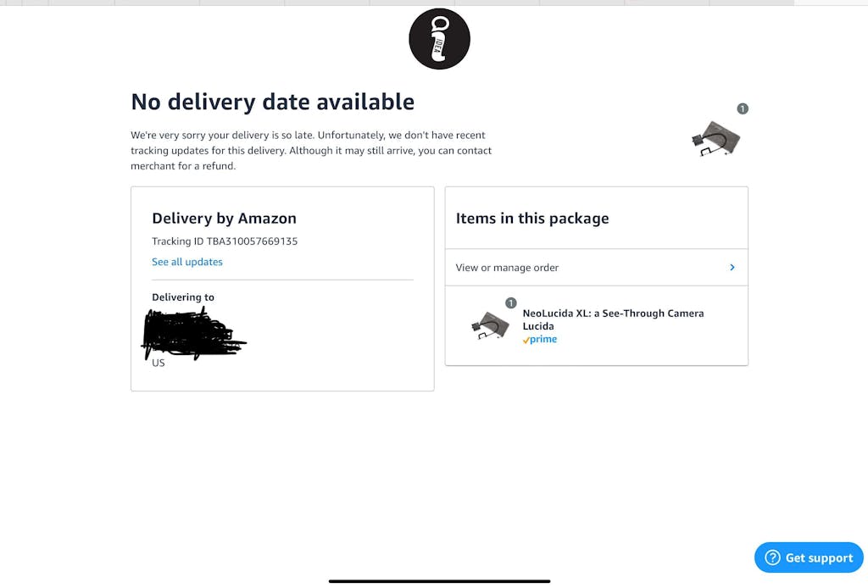Click the late delivery apology paragraph
The height and width of the screenshot is (588, 868).
click(x=311, y=151)
